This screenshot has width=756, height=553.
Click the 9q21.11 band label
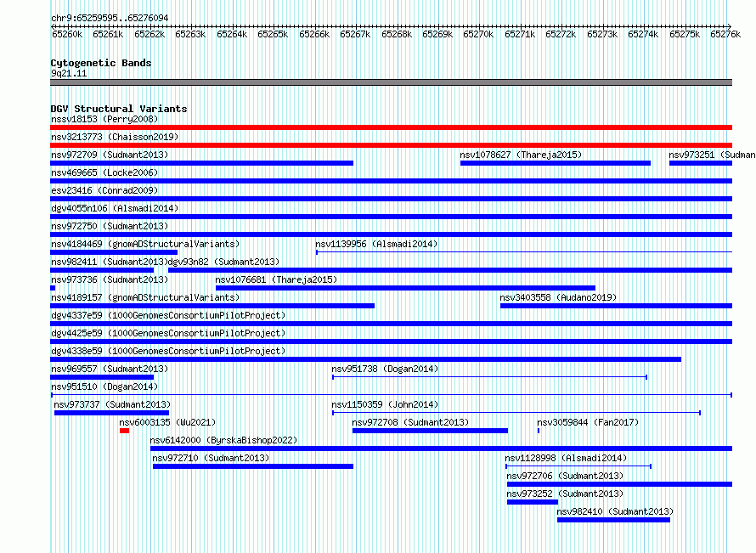(x=69, y=73)
